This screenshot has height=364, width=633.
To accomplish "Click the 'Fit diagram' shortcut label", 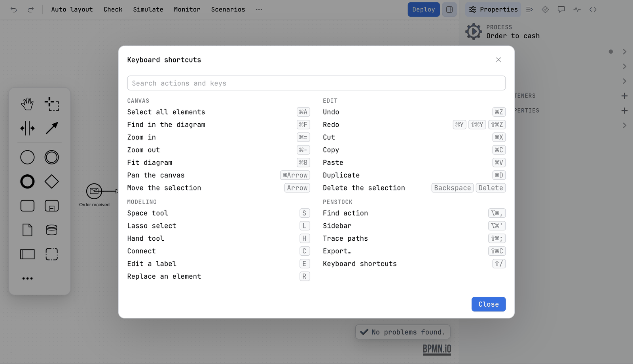I will (150, 162).
